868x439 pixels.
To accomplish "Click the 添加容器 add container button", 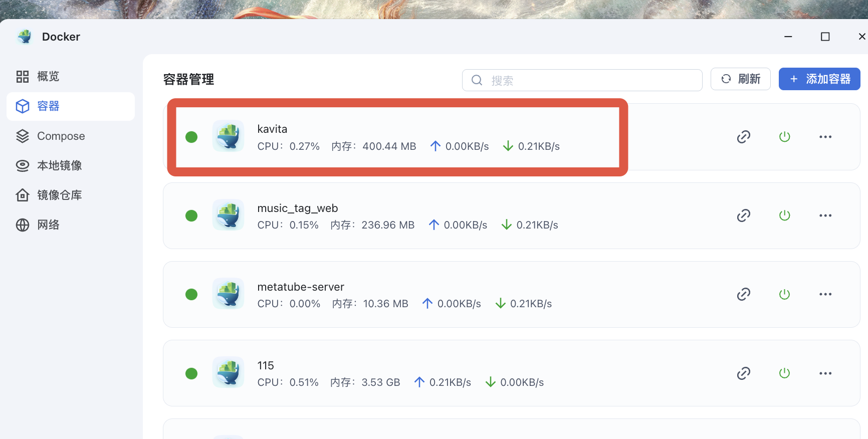I will [x=819, y=79].
